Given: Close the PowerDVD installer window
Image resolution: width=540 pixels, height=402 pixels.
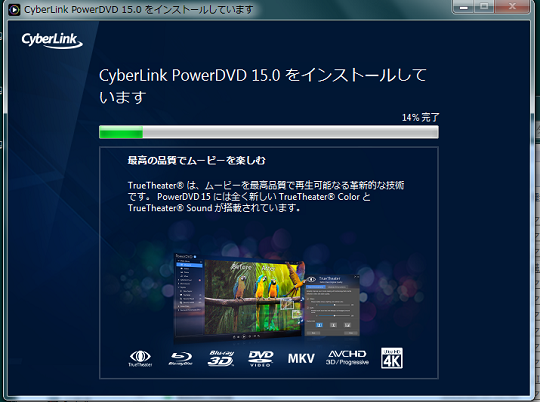Looking at the screenshot, I should (x=512, y=7).
